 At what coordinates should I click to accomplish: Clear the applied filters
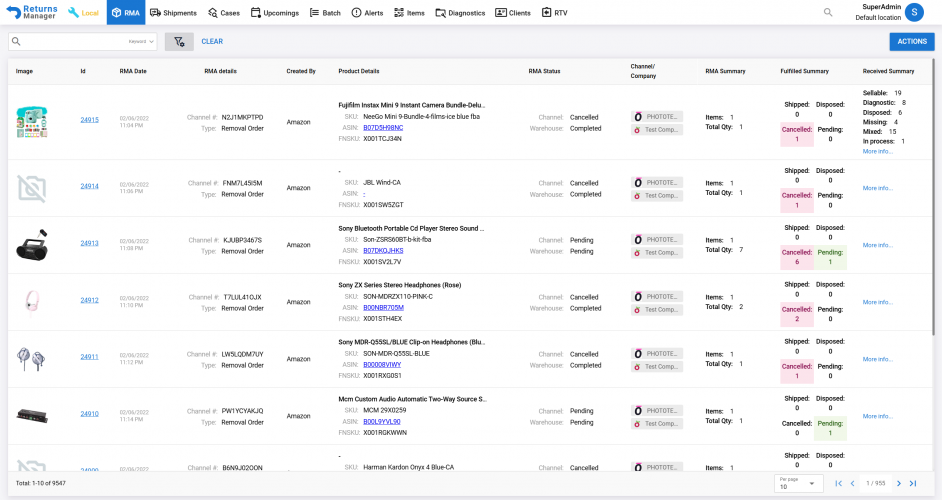pyautogui.click(x=212, y=41)
